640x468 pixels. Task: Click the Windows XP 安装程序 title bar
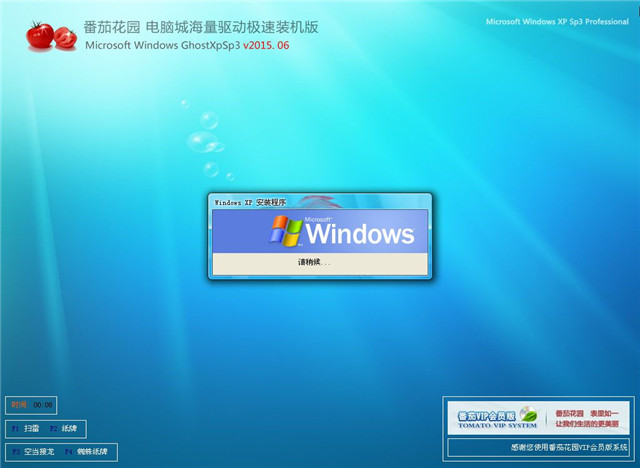tap(320, 202)
